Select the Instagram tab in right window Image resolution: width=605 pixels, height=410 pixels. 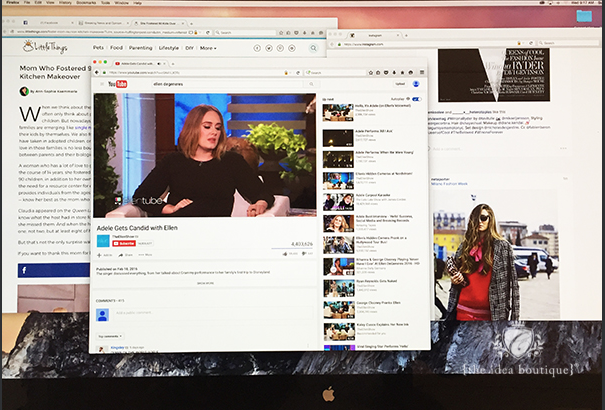(x=374, y=35)
